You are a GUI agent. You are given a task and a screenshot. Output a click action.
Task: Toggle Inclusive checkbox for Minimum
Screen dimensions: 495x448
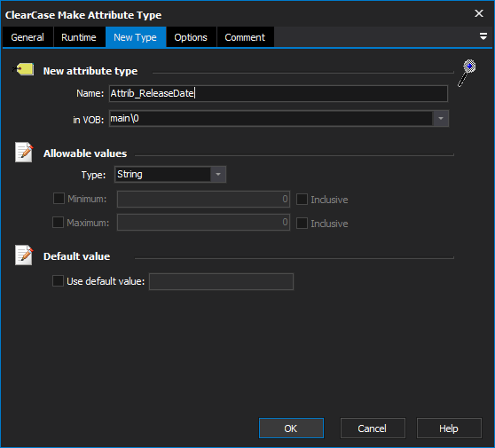click(x=302, y=200)
